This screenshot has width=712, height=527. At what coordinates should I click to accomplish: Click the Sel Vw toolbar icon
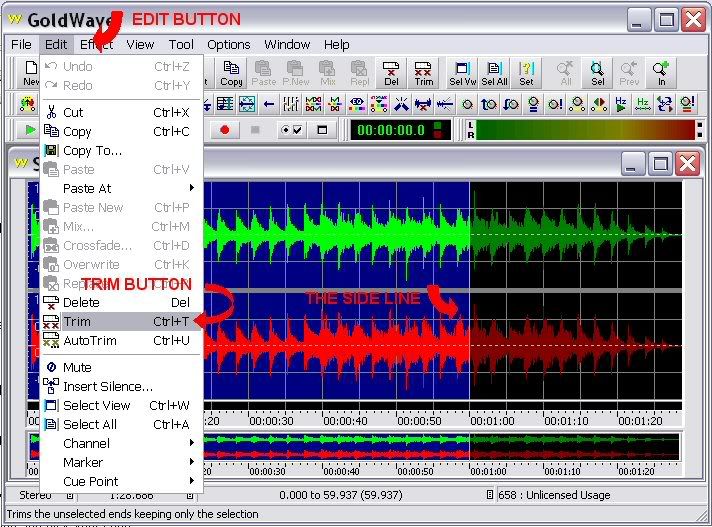pos(462,72)
